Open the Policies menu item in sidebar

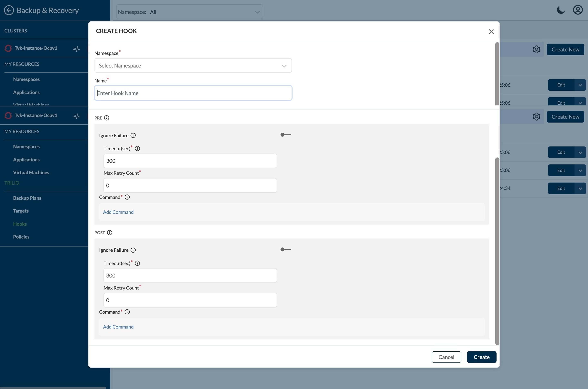[21, 237]
